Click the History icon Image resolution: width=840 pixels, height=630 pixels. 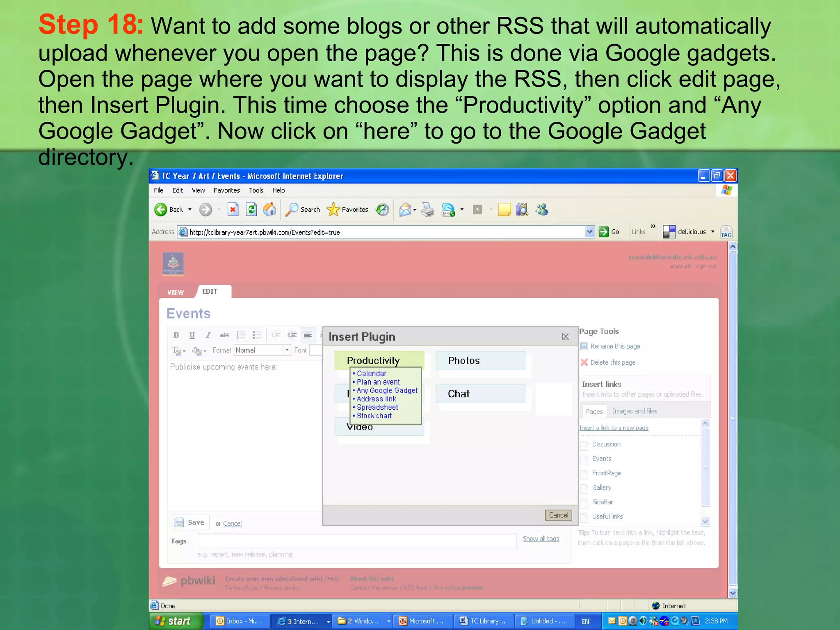(x=382, y=210)
